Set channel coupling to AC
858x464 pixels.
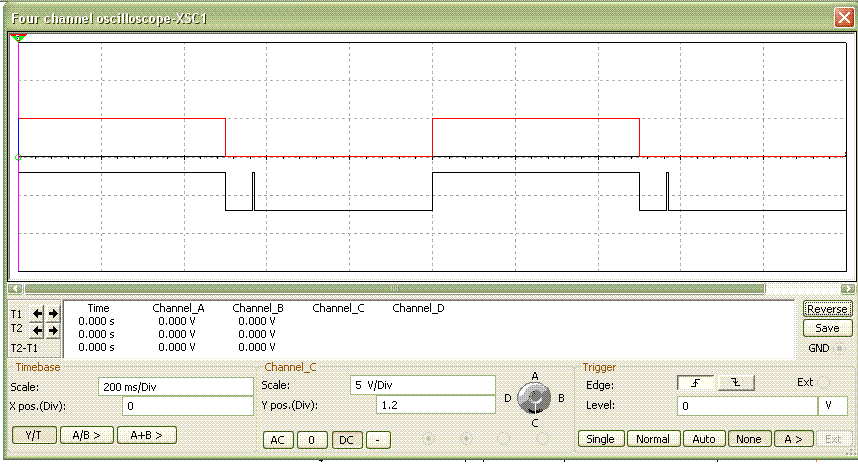278,440
